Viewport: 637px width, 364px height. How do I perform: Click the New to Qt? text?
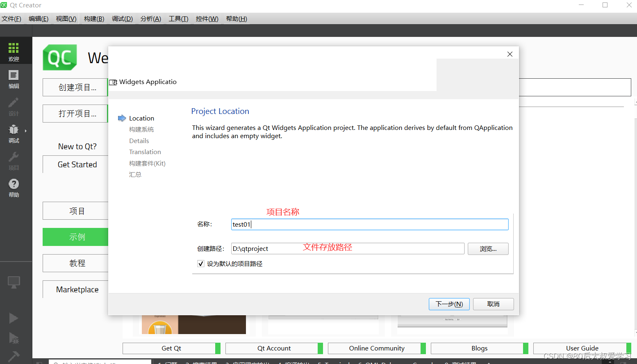tap(77, 146)
